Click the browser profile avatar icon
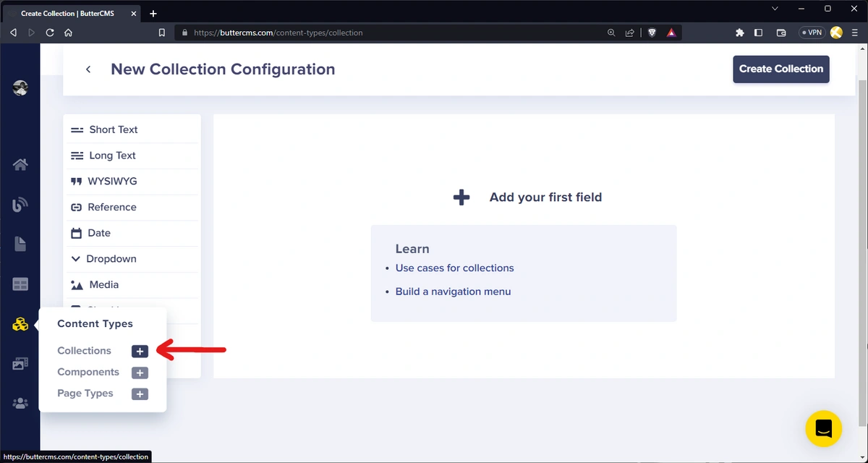Screen dimensions: 868x463 click(837, 33)
